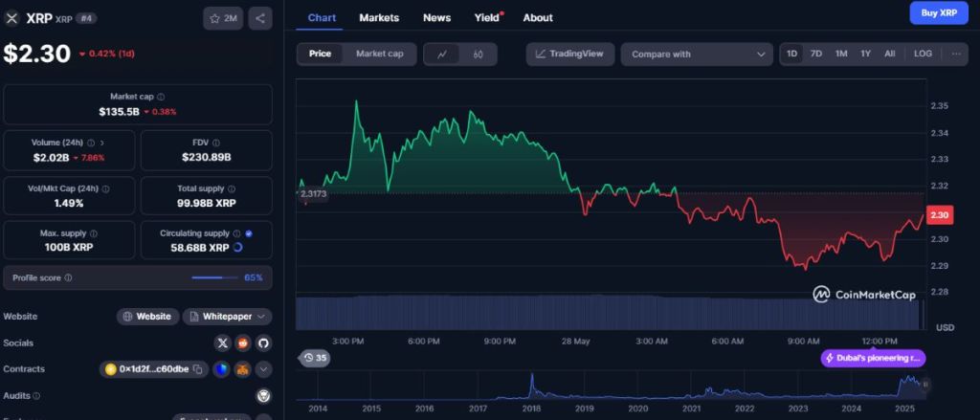Click the Buy XRP button
This screenshot has width=980, height=420.
coord(939,12)
